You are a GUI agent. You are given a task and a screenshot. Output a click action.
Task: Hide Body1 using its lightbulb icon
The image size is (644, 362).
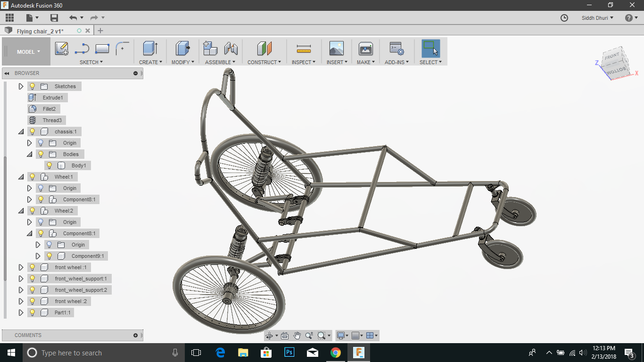tap(50, 165)
